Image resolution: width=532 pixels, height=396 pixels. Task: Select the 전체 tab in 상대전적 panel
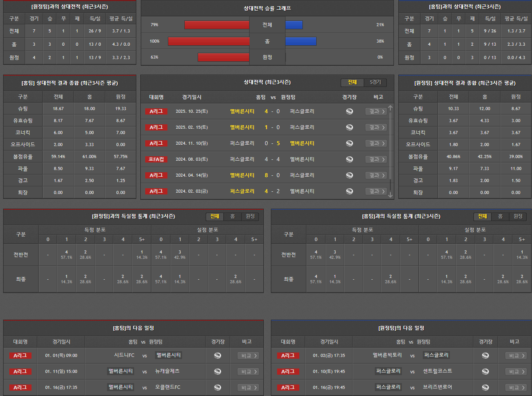pos(352,83)
